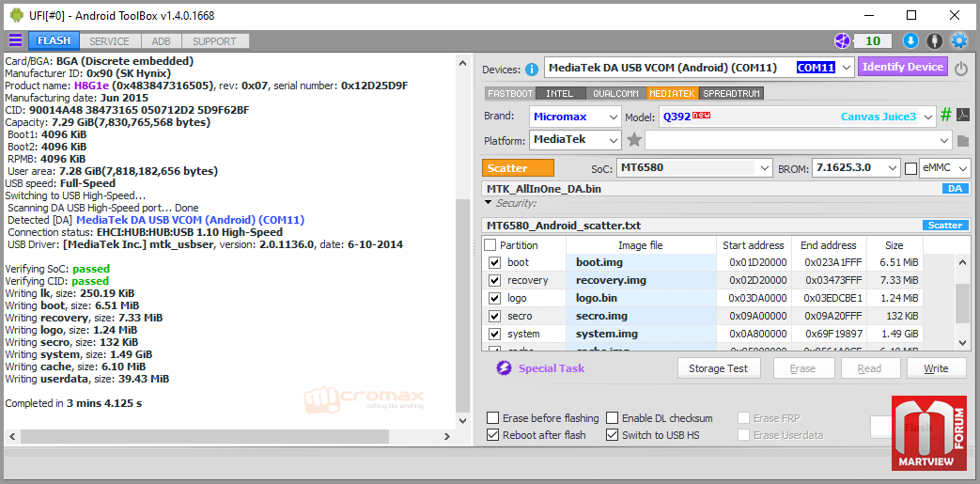This screenshot has height=484, width=980.
Task: Toggle checkbox next to eMMC dropdown
Action: point(910,168)
